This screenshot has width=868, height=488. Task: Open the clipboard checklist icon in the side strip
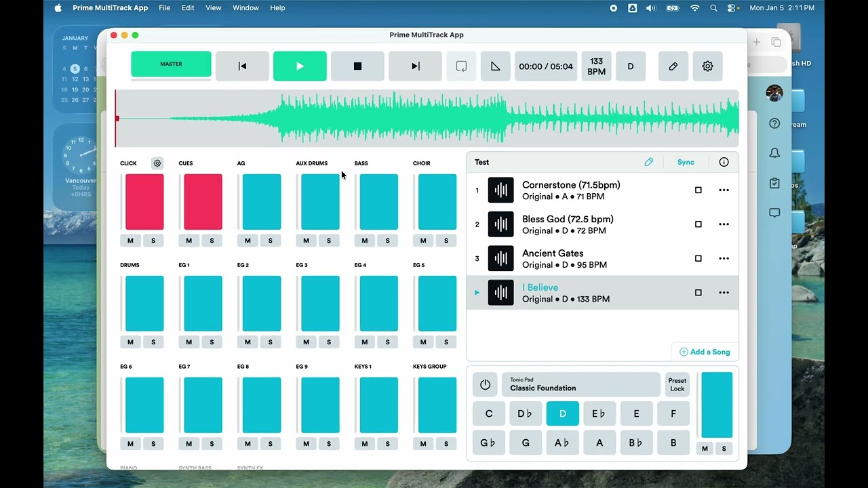coord(774,183)
